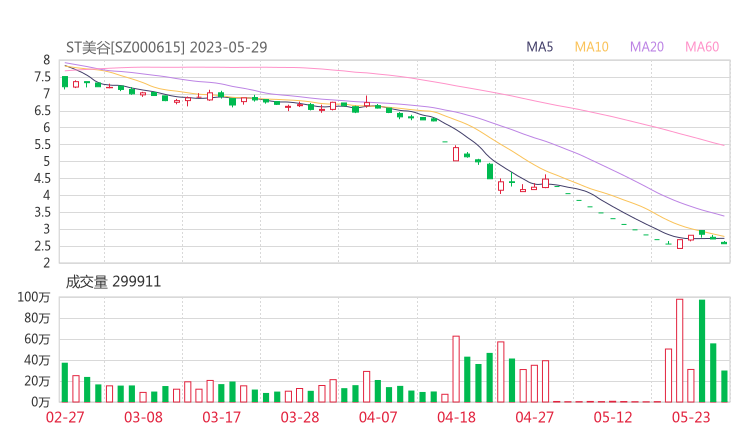Click the 02-27 date axis label
This screenshot has width=740, height=440.
coord(65,417)
